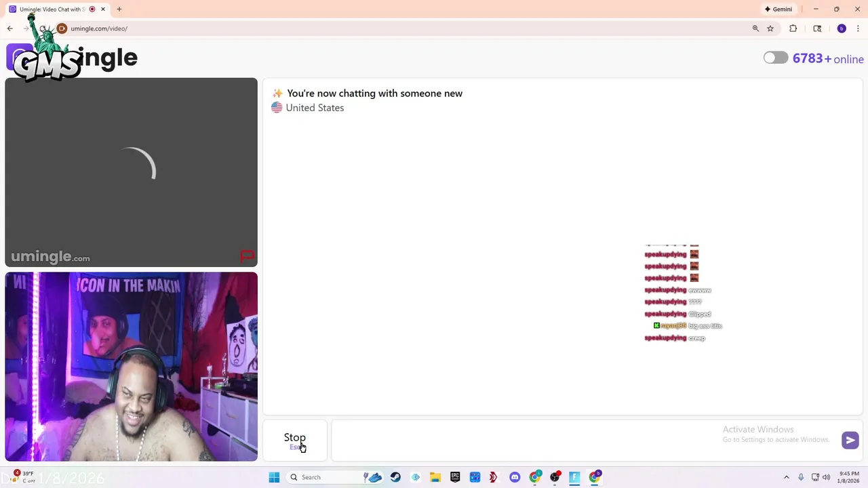
Task: Report the stranger using the red flag icon
Action: tap(247, 256)
